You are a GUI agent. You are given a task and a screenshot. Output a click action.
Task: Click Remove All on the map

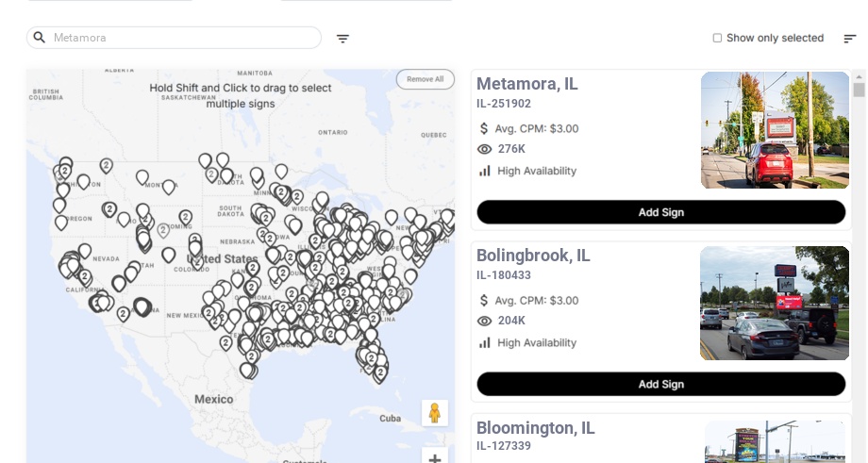[425, 79]
